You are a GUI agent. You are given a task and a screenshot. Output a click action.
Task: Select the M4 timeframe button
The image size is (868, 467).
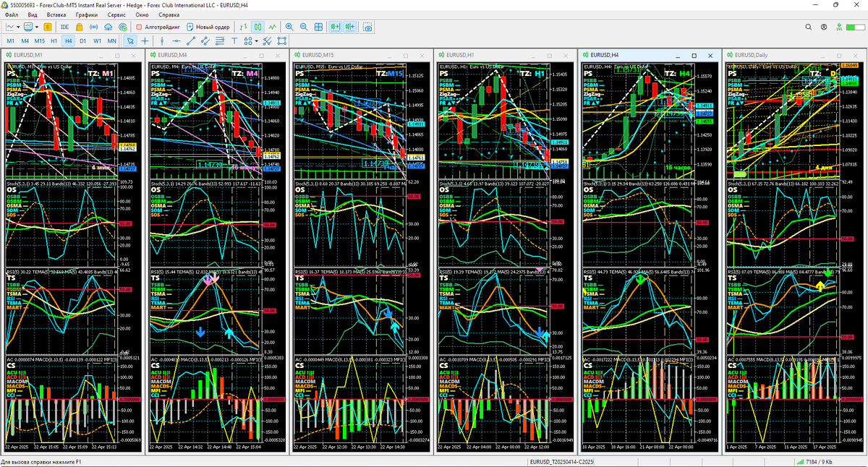click(25, 41)
